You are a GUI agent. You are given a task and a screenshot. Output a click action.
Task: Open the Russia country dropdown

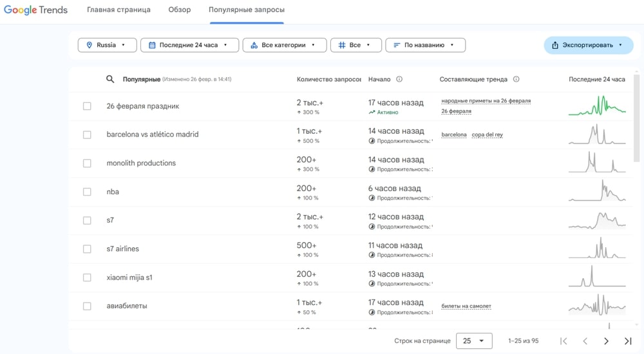click(107, 45)
